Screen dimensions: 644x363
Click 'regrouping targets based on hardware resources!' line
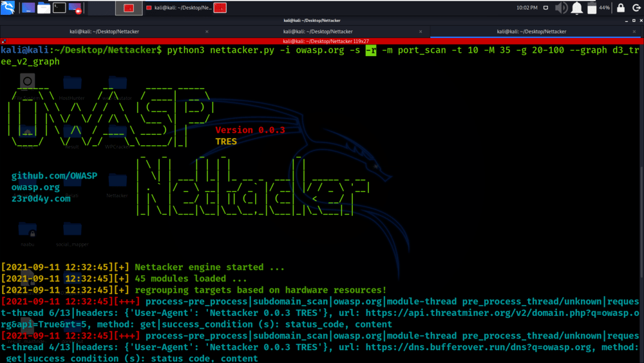point(260,290)
